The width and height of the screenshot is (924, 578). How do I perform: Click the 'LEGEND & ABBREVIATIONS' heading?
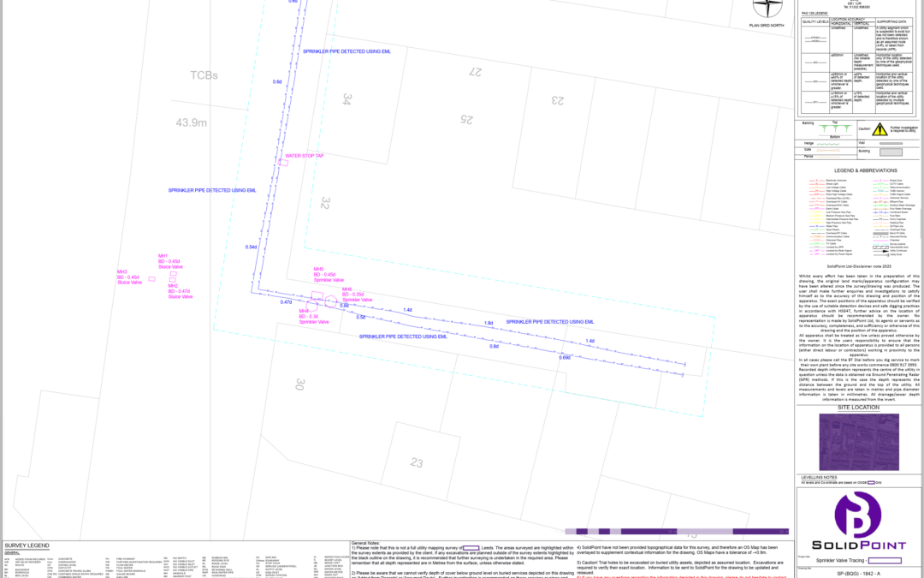[x=866, y=170]
